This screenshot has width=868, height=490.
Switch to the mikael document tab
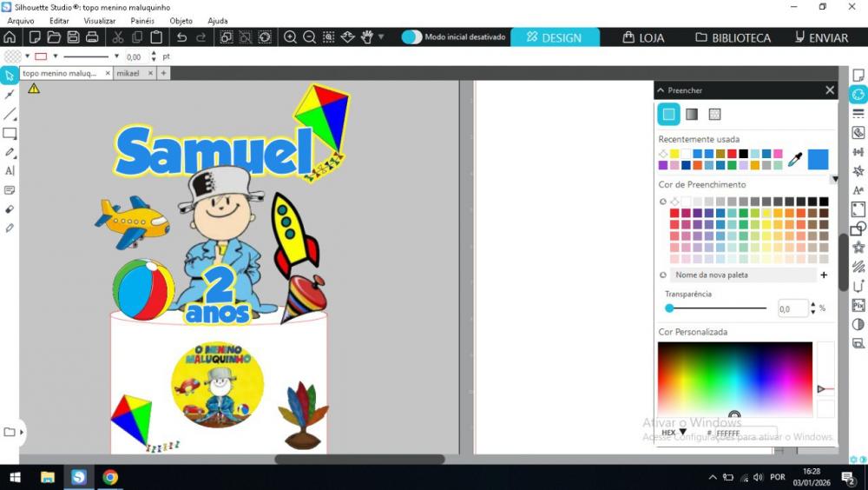point(128,74)
